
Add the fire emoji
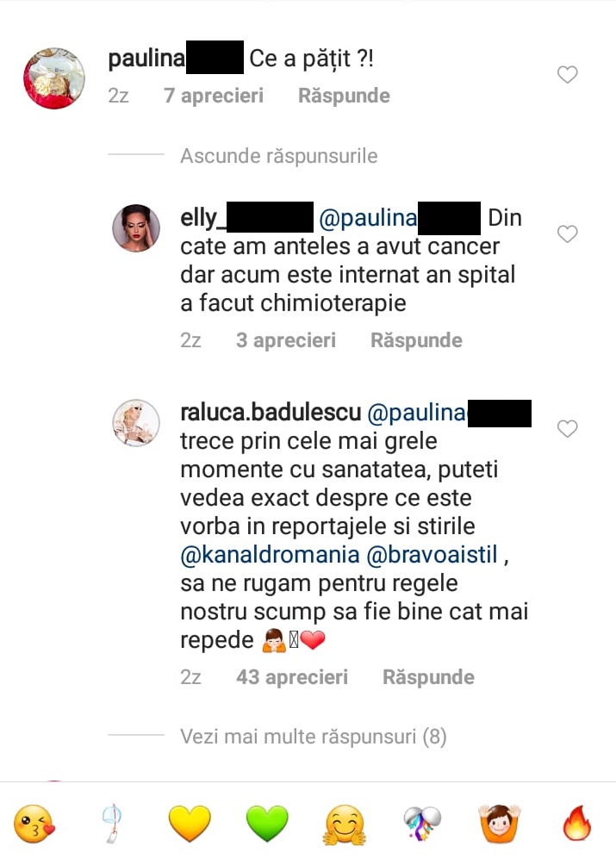[x=576, y=825]
